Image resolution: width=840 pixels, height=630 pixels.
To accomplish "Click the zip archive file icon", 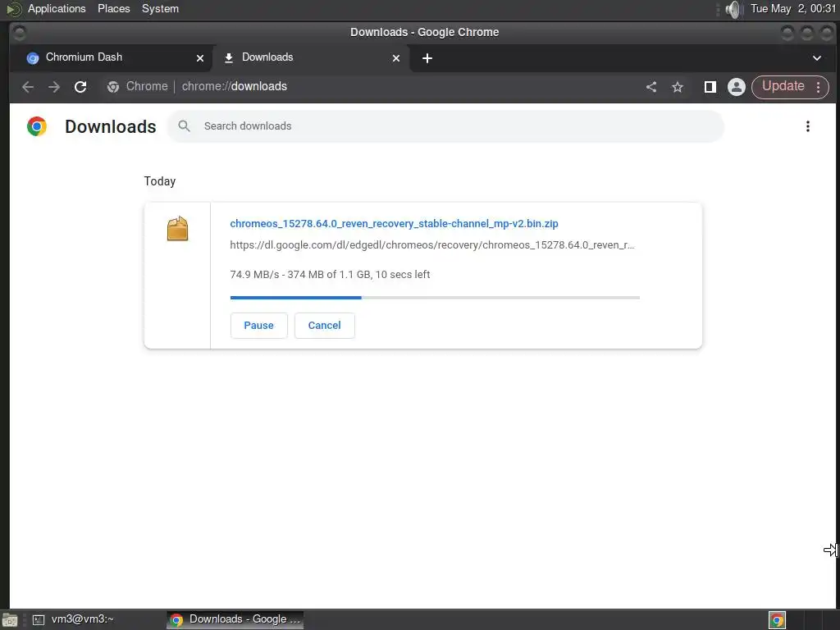I will tap(177, 229).
